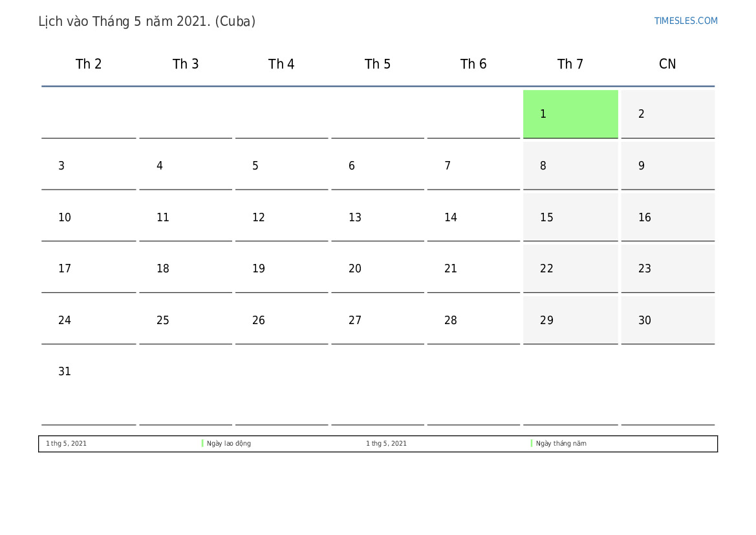Click day 8 in the calendar
The image size is (756, 535).
tap(570, 166)
